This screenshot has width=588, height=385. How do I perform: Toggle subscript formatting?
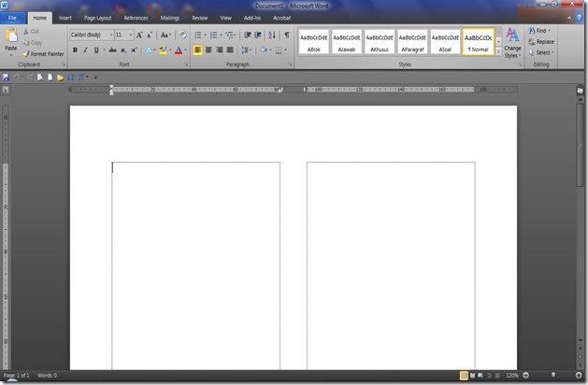click(x=123, y=50)
